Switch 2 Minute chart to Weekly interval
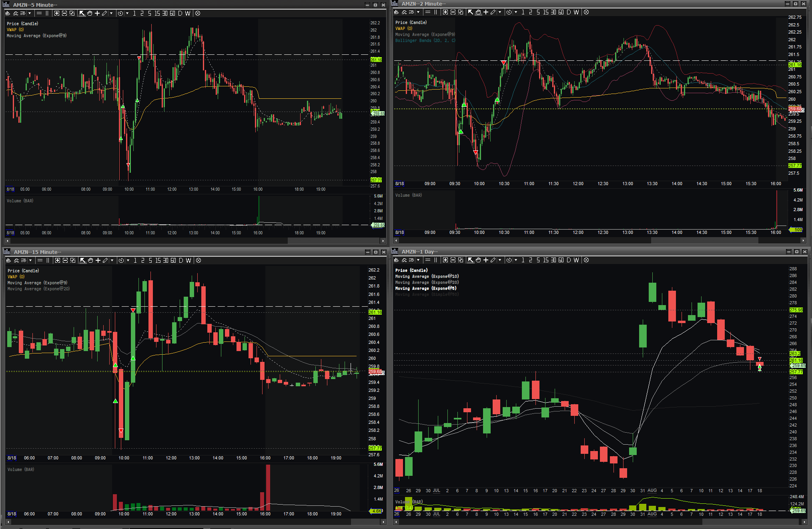The image size is (812, 529). (x=576, y=12)
